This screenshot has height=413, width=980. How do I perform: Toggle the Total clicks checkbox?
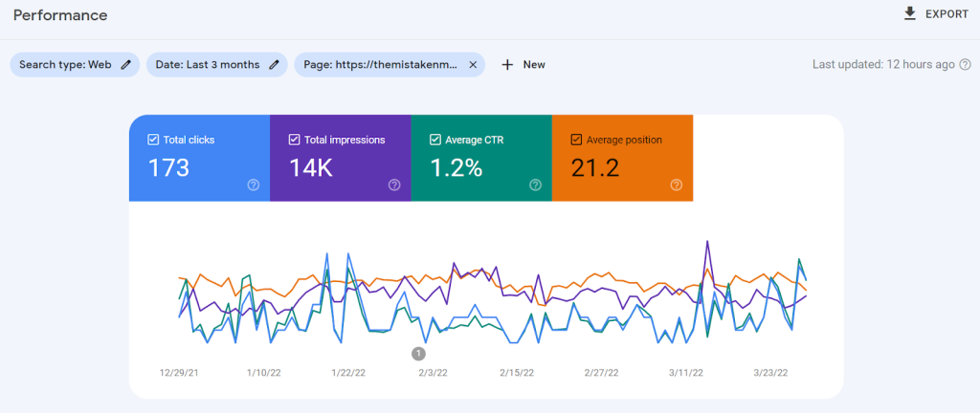(x=153, y=140)
